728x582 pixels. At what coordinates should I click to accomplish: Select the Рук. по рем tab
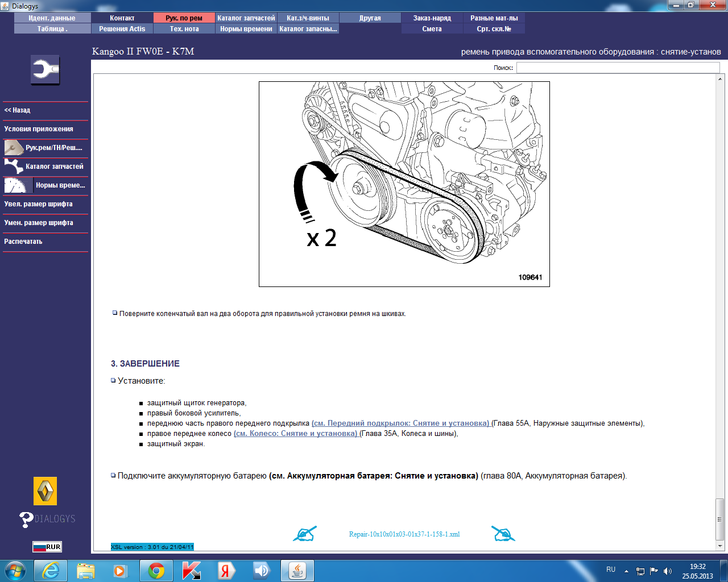tap(184, 18)
